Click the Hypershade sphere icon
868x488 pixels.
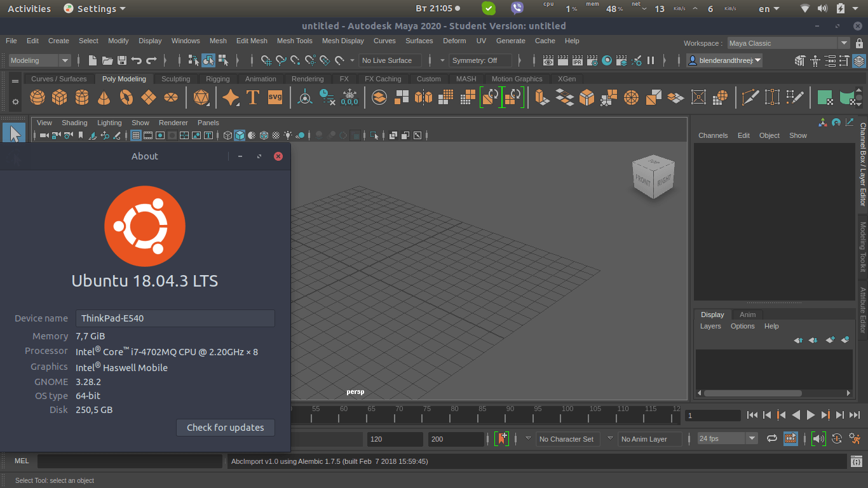point(607,60)
